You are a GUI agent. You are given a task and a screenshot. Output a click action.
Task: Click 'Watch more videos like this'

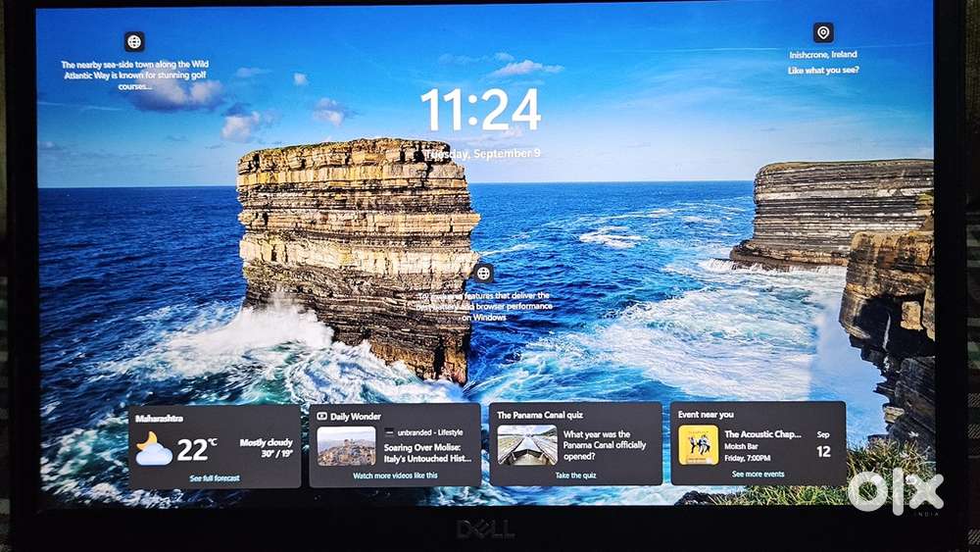point(395,476)
